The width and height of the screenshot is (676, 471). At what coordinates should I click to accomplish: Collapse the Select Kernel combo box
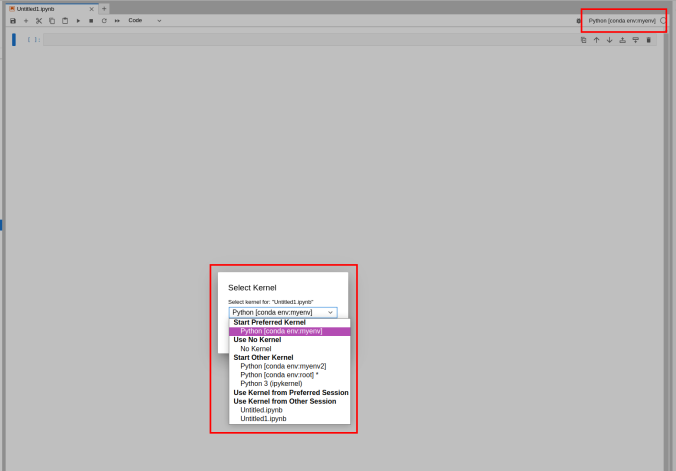[x=282, y=312]
